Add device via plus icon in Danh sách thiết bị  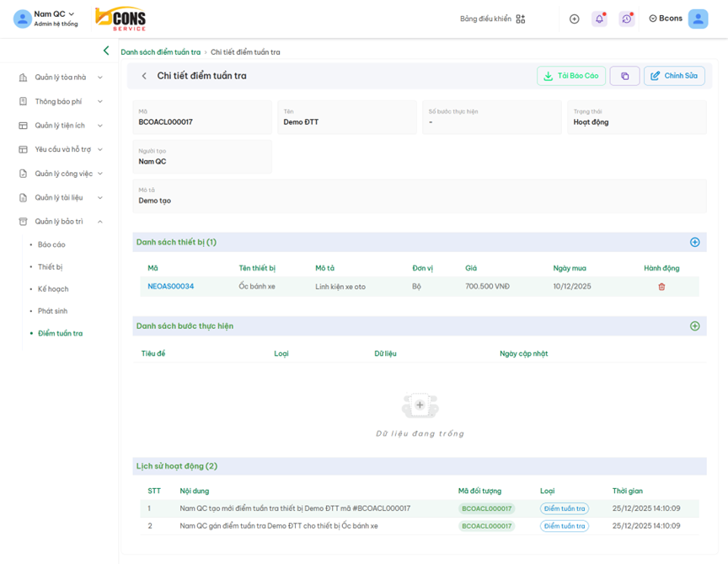[694, 242]
